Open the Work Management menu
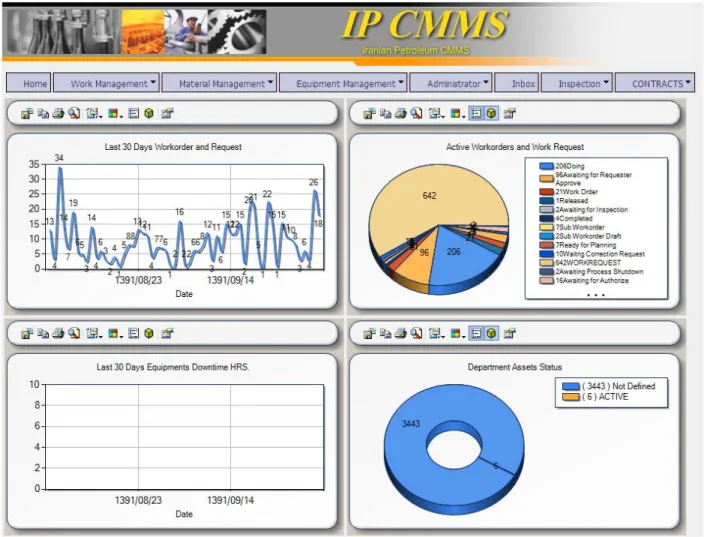The height and width of the screenshot is (537, 704). click(106, 83)
